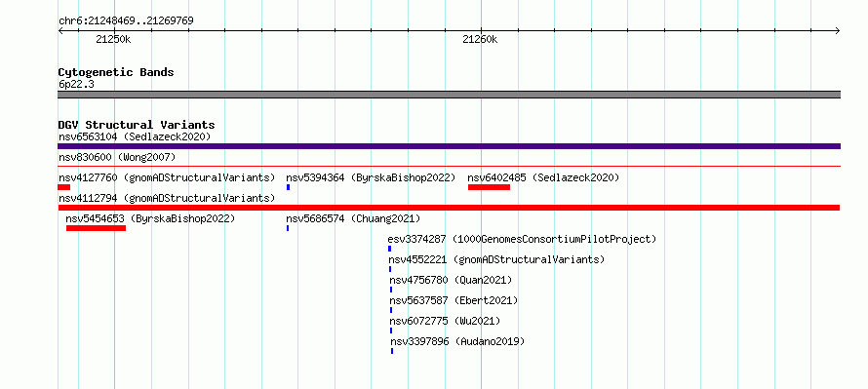The image size is (868, 389).
Task: Open nsv5637587 (Ebert2021) label
Action: [454, 300]
